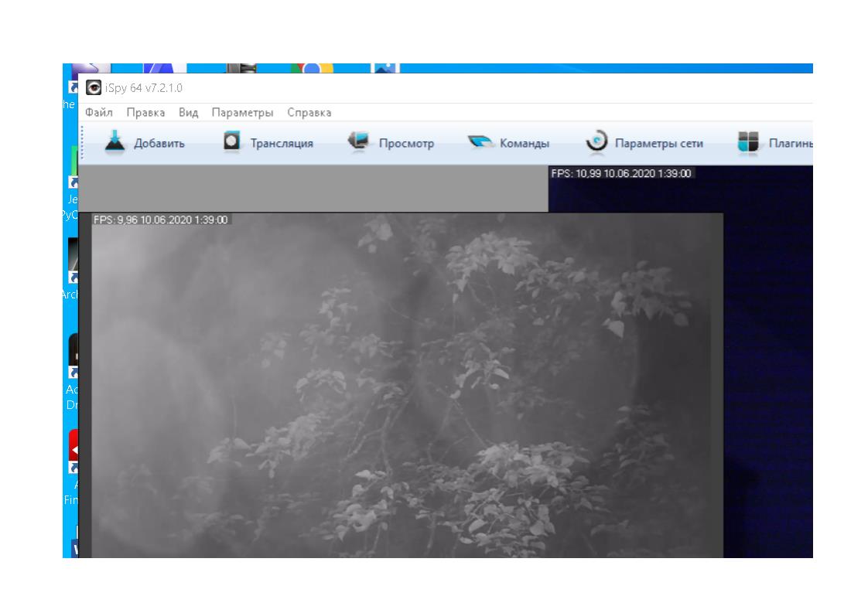
Task: Click the Просмотр monitor icon
Action: tap(359, 141)
